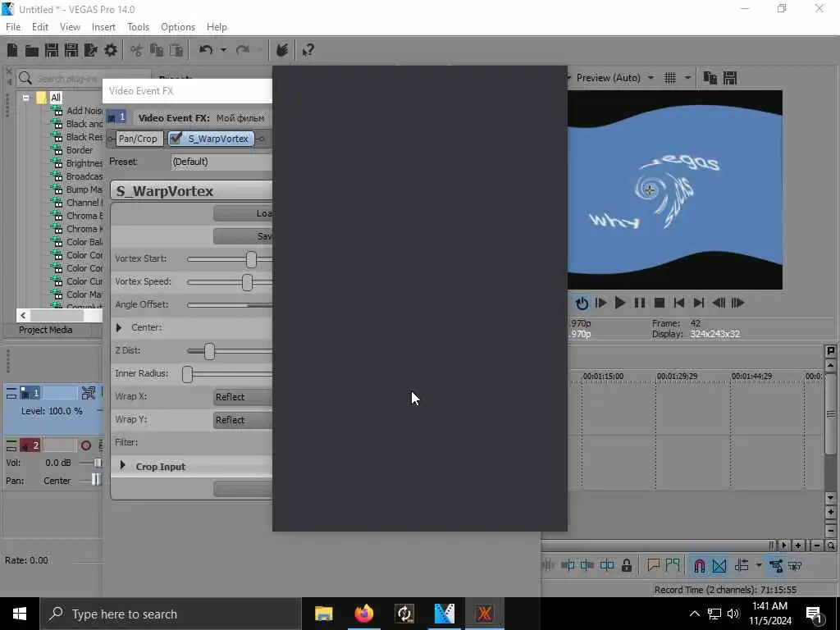Open the Preset (Default) combo box
Image resolution: width=840 pixels, height=630 pixels.
221,162
